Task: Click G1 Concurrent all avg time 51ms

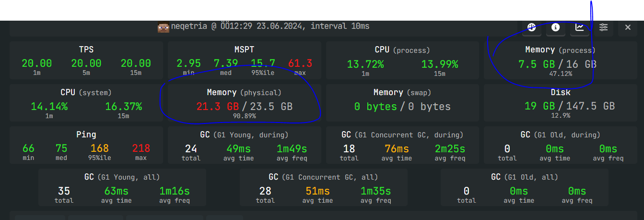Action: coord(318,191)
